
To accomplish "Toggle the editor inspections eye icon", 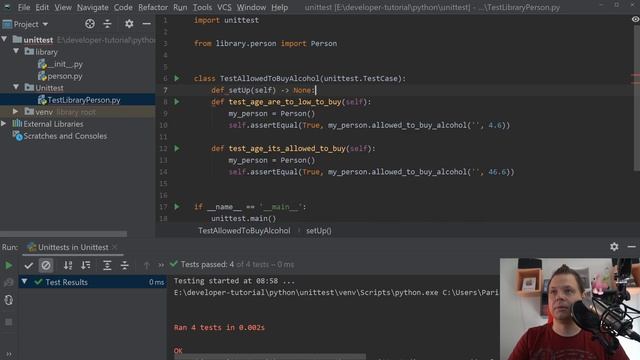I will coord(635,19).
